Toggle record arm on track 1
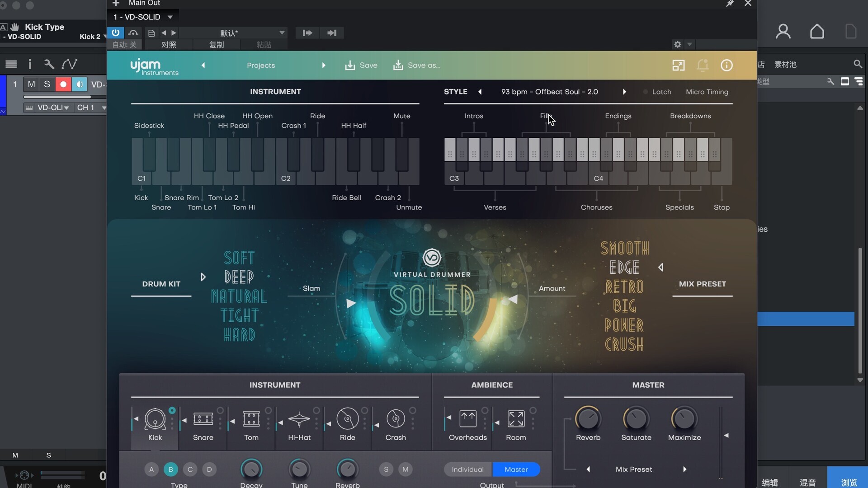The height and width of the screenshot is (488, 868). point(63,84)
